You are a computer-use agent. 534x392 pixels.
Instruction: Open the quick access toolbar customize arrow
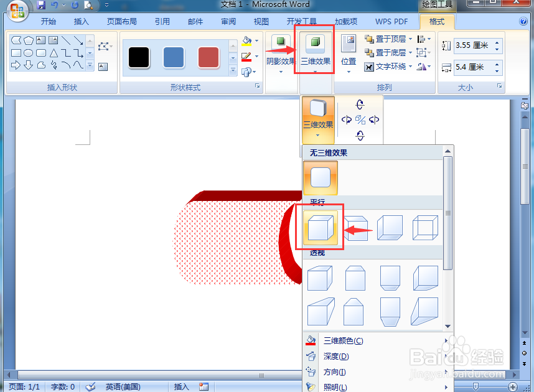106,5
